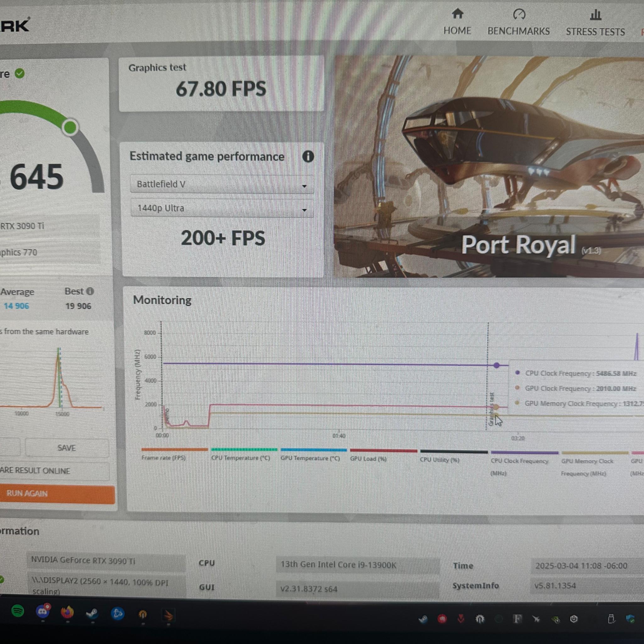Click 13th Gen Intel Core i9-13900K field
The height and width of the screenshot is (644, 644).
358,565
